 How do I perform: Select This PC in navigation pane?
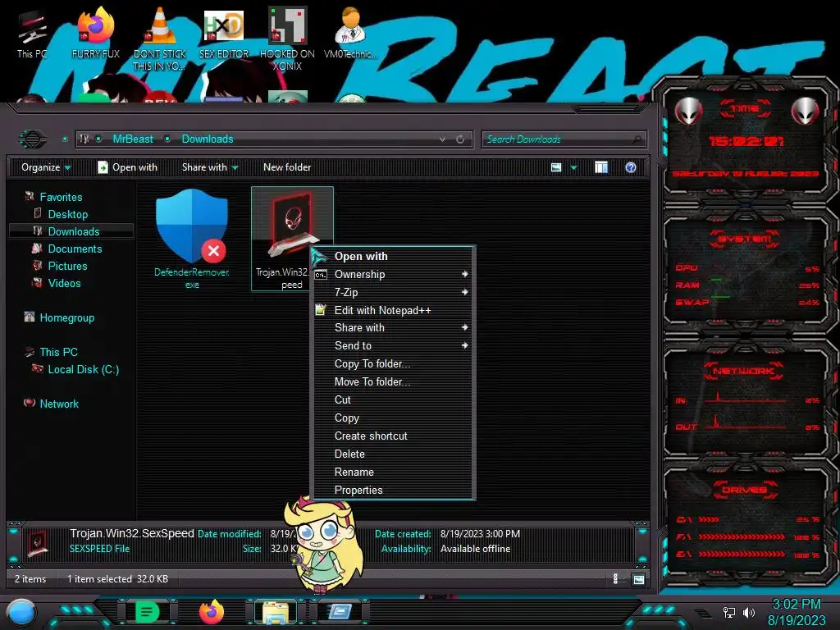click(x=58, y=353)
